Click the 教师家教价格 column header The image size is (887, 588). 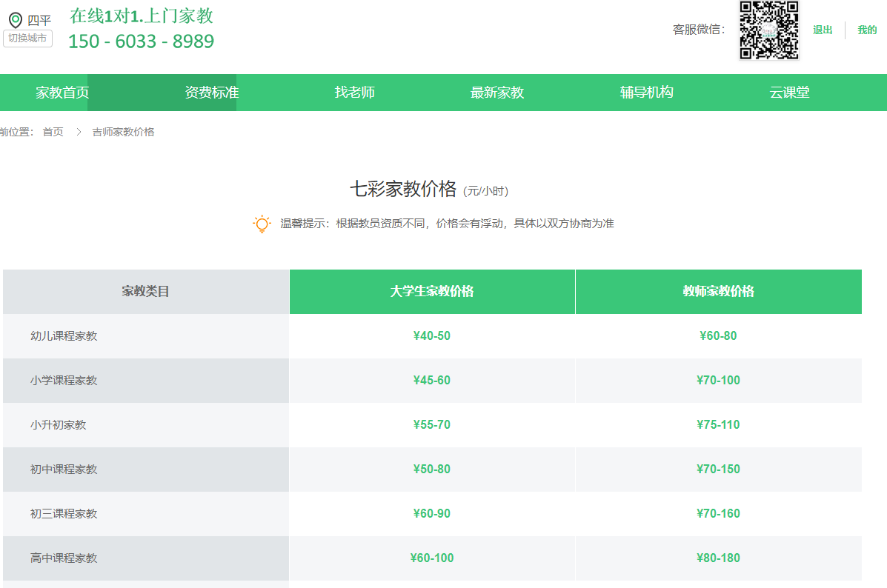coord(719,291)
